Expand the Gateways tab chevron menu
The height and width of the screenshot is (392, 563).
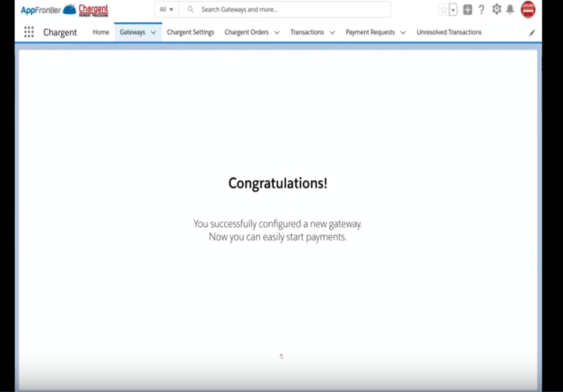[x=153, y=33]
